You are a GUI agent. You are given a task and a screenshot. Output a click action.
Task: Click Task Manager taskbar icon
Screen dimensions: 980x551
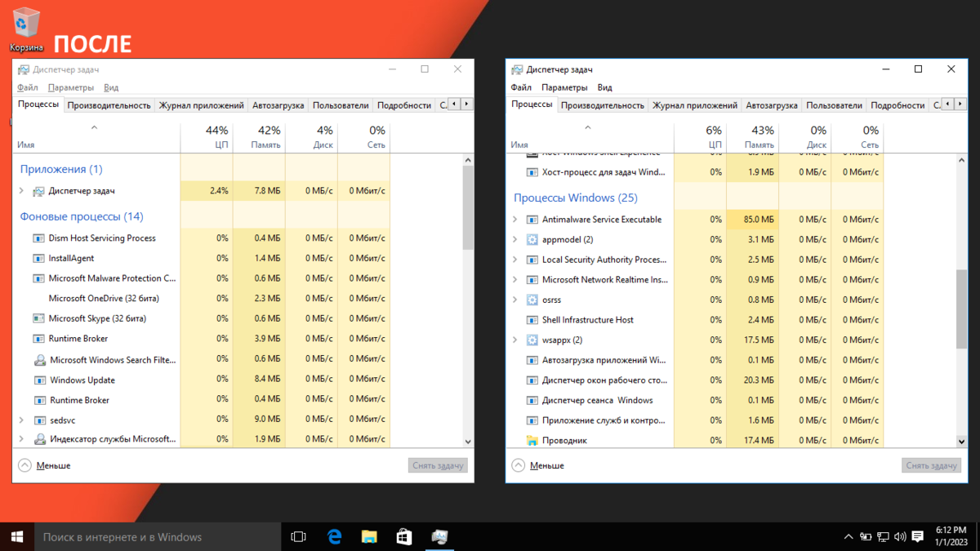[x=439, y=536]
